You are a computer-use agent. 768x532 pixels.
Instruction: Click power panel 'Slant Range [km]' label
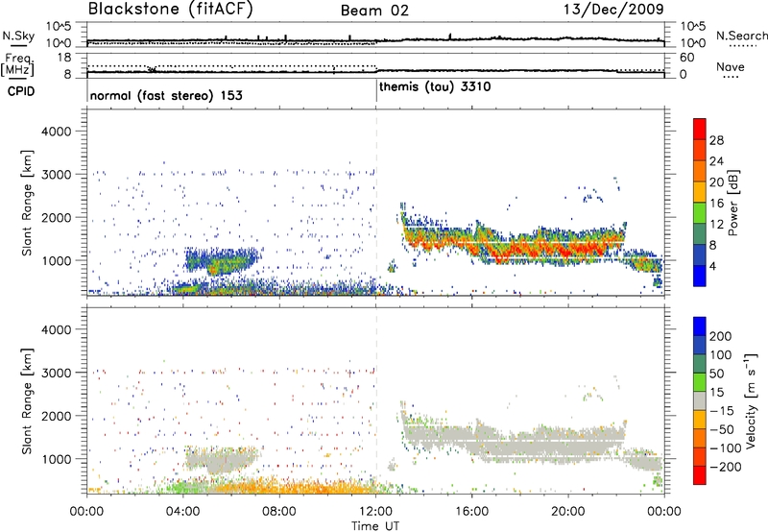click(27, 203)
